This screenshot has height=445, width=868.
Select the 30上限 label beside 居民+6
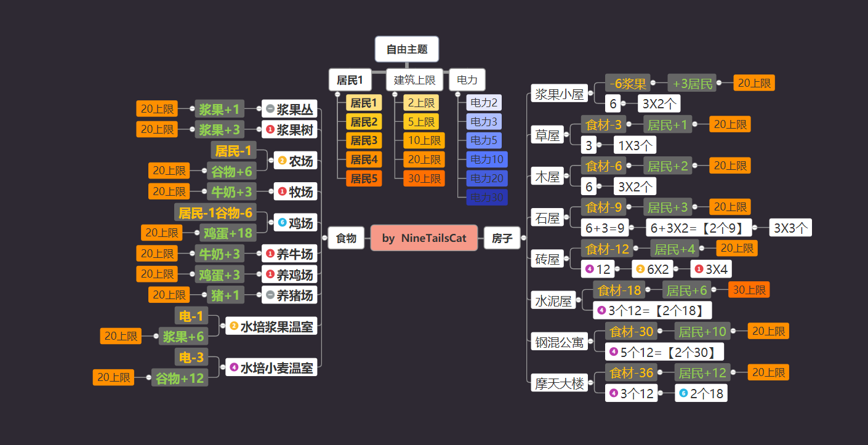pos(749,289)
